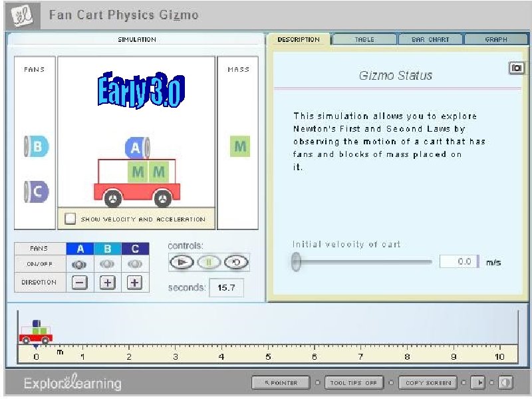
Task: Click the fan C column header
Action: point(135,249)
